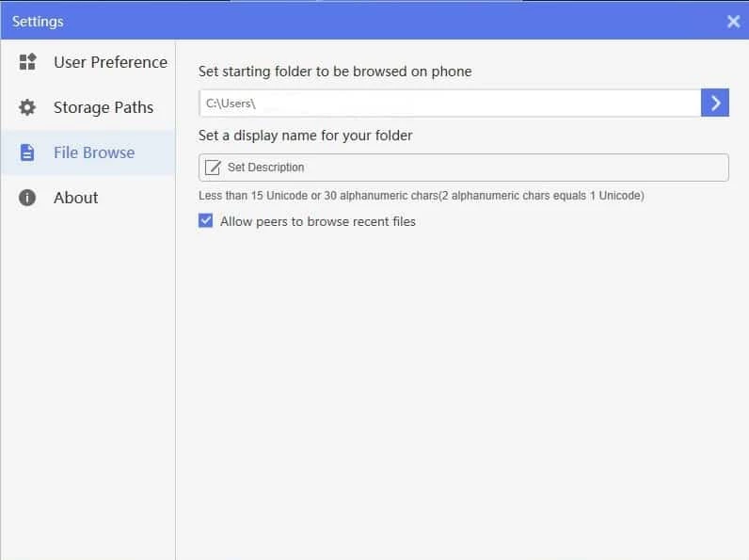Screen dimensions: 749x560
Task: Click the 'Settings' window title text
Action: (38, 21)
